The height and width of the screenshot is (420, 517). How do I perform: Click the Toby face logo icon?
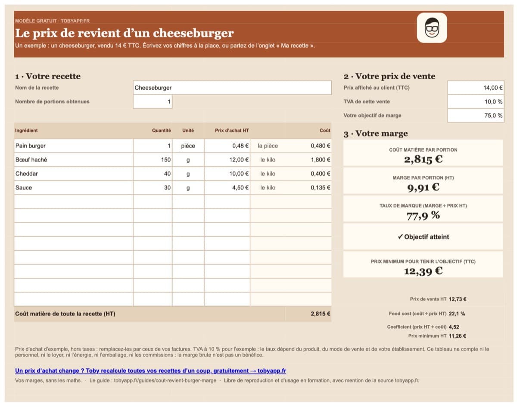[x=432, y=28]
